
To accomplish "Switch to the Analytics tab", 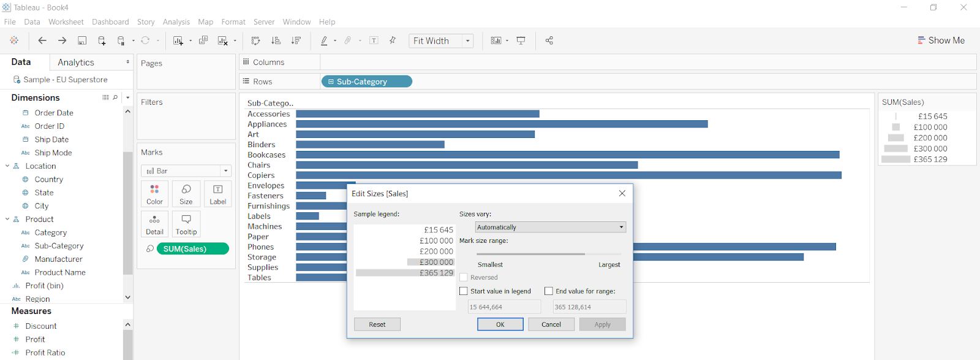I will click(76, 63).
